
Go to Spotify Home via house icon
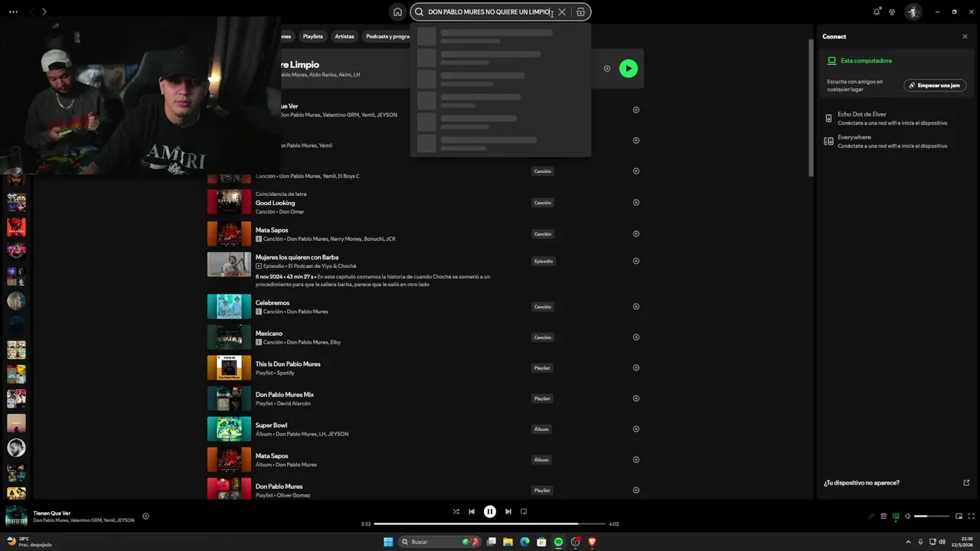click(x=397, y=11)
